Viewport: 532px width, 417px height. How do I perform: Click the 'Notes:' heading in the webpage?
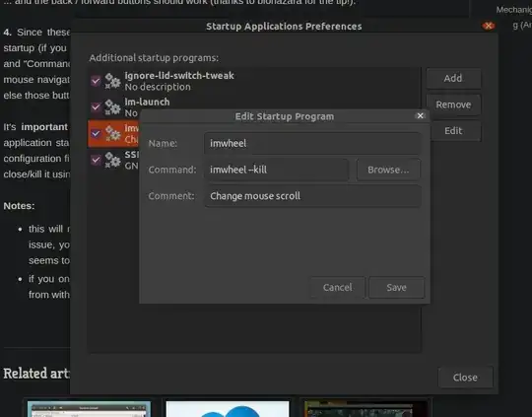[19, 206]
